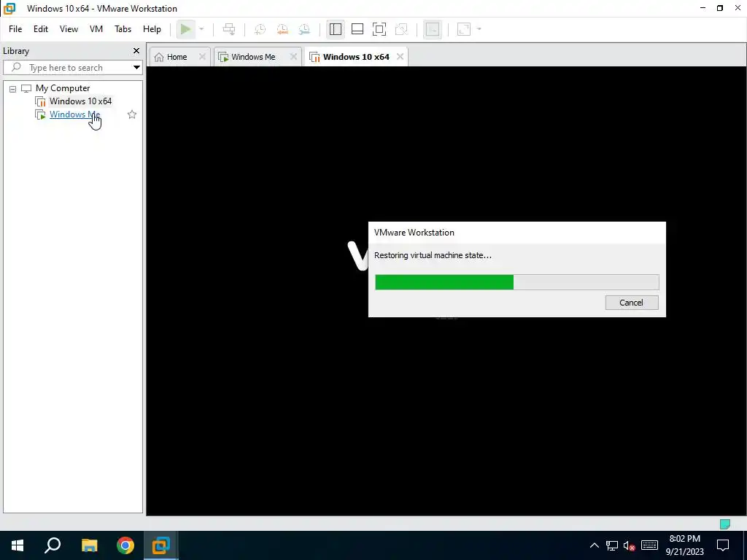
Task: Select Windows Me in Library tree
Action: click(x=74, y=114)
